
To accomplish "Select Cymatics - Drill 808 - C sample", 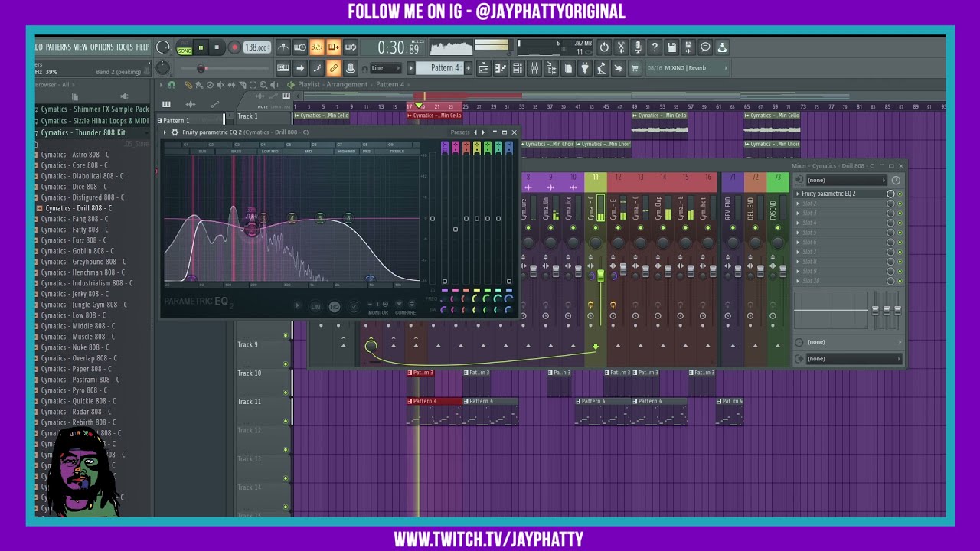I will click(78, 208).
